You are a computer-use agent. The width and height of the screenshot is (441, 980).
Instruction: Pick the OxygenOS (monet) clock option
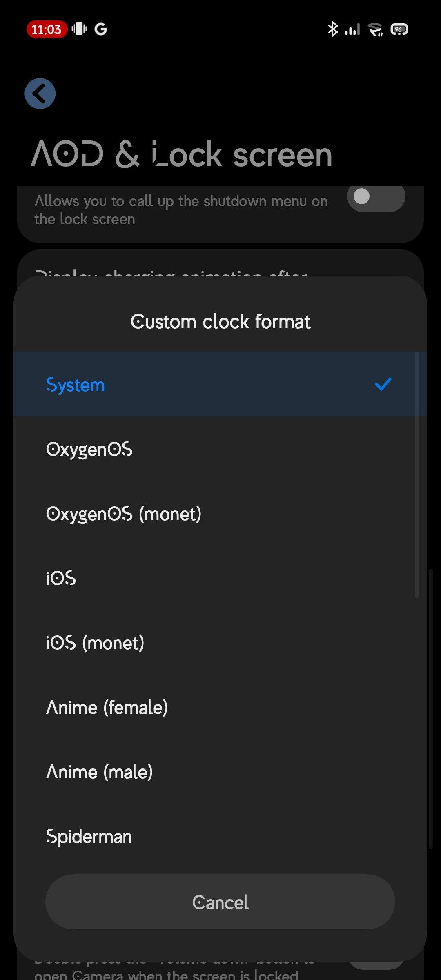[124, 514]
